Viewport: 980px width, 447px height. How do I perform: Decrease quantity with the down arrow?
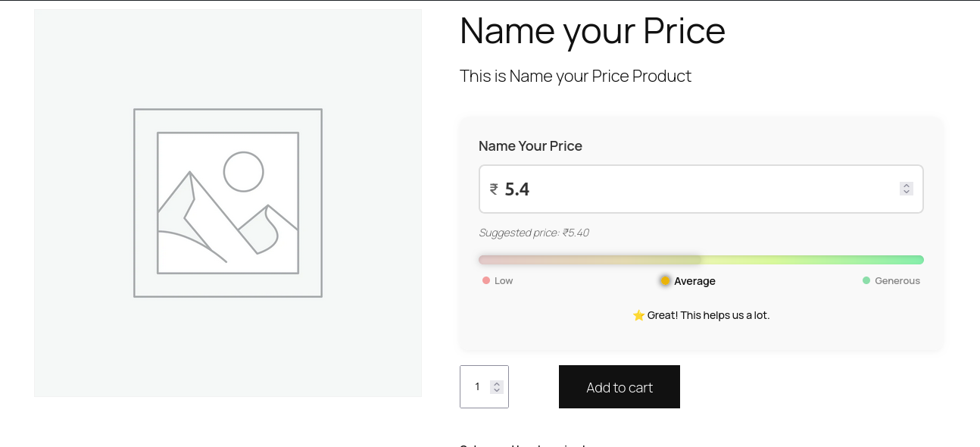(497, 390)
